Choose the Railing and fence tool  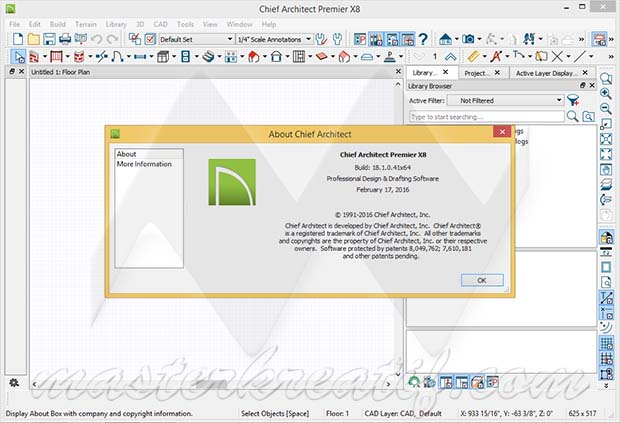click(x=56, y=57)
